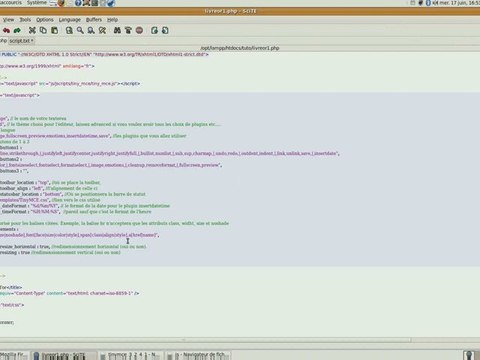
Task: Open the Tools menu
Action: tap(25, 20)
